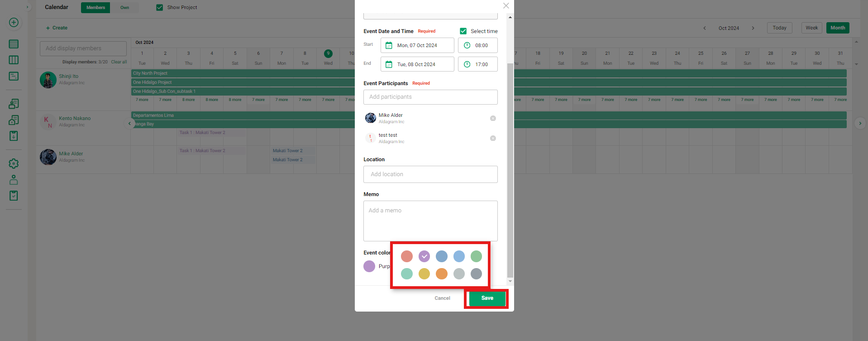Viewport: 868px width, 341px height.
Task: Cancel the event dialog
Action: pos(442,298)
